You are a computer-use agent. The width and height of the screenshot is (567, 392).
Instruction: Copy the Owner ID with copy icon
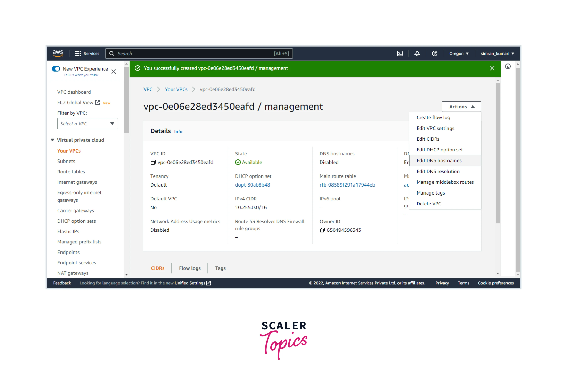322,230
